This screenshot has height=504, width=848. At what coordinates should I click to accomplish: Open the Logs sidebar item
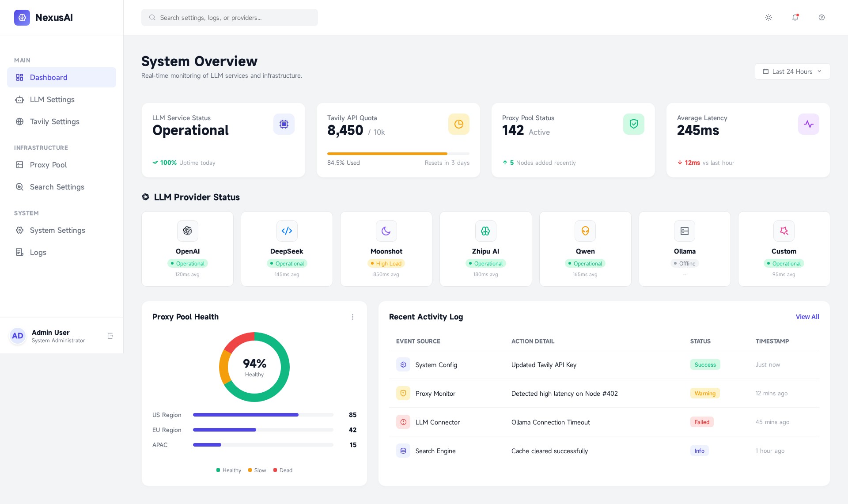point(38,253)
